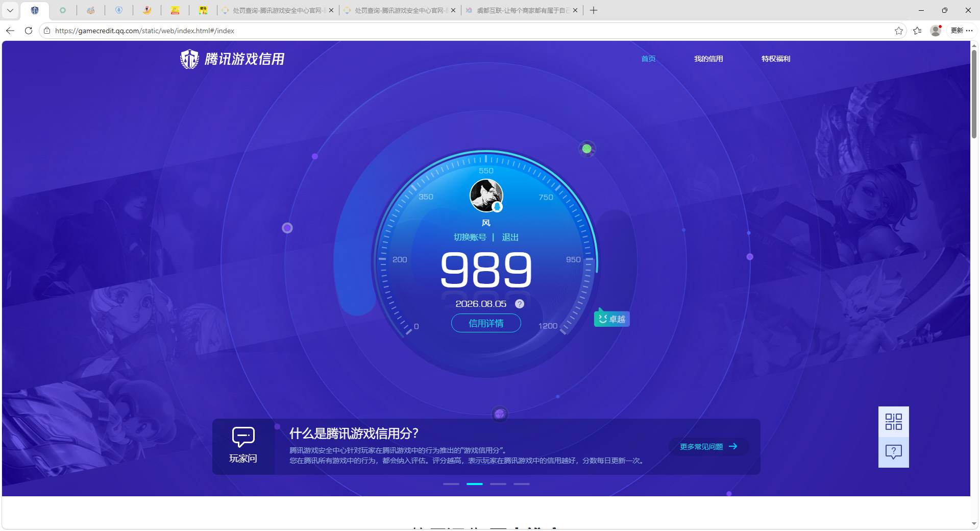Select the first carousel indicator dash
The image size is (980, 531).
click(x=451, y=484)
